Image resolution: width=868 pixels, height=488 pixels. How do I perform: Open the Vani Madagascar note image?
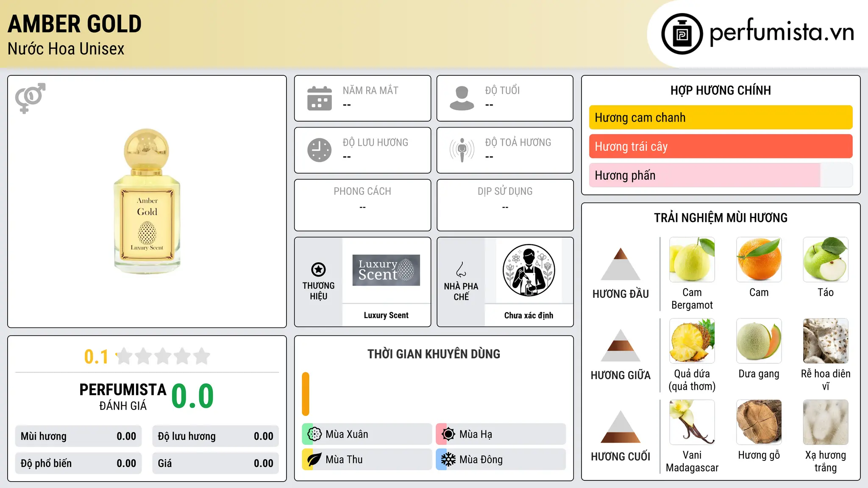(692, 422)
